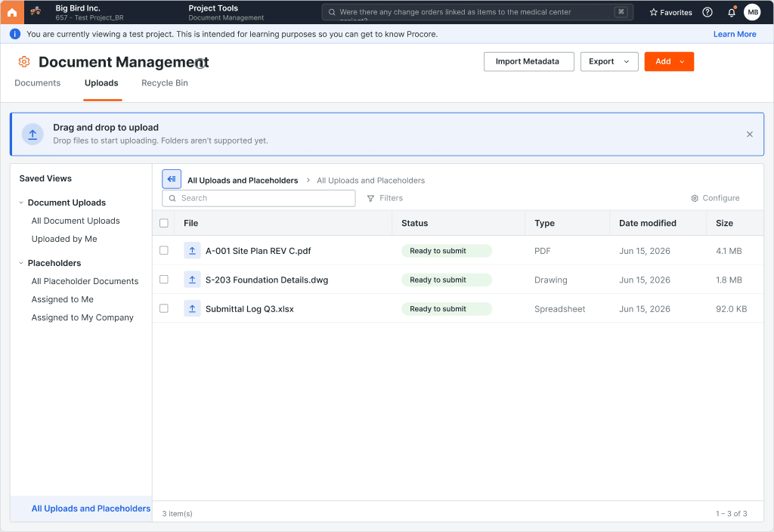Image resolution: width=774 pixels, height=532 pixels.
Task: Switch to the Documents tab
Action: [x=38, y=83]
